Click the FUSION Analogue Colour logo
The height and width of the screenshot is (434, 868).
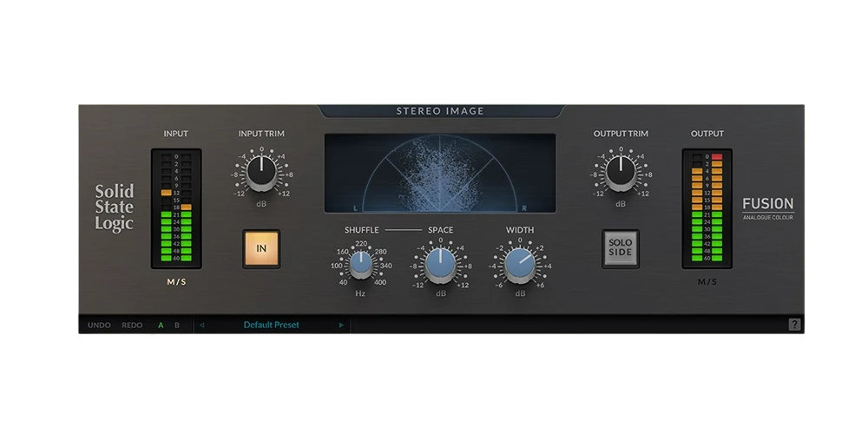768,208
